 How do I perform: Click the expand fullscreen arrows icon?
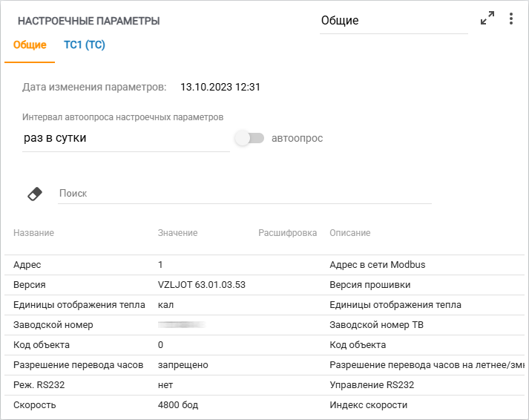tap(487, 19)
